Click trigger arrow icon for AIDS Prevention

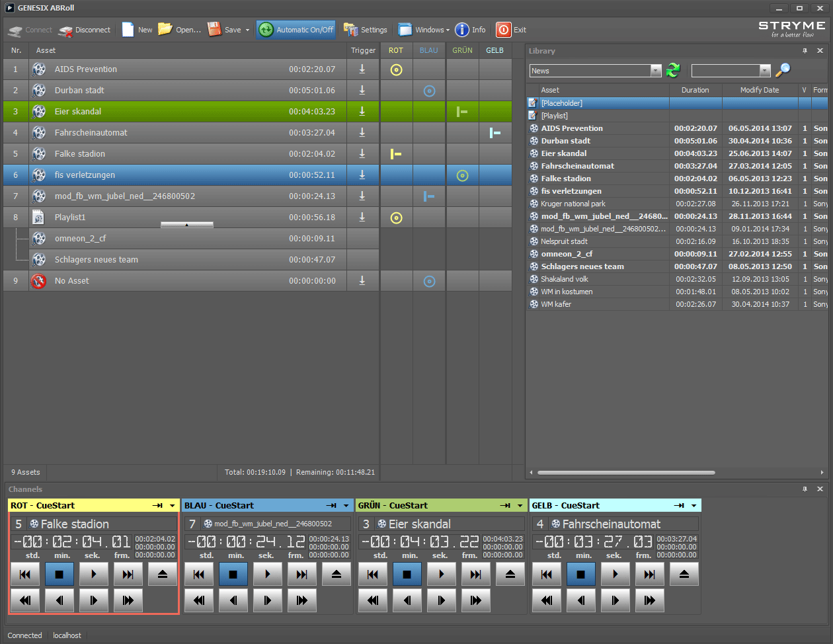(x=362, y=69)
